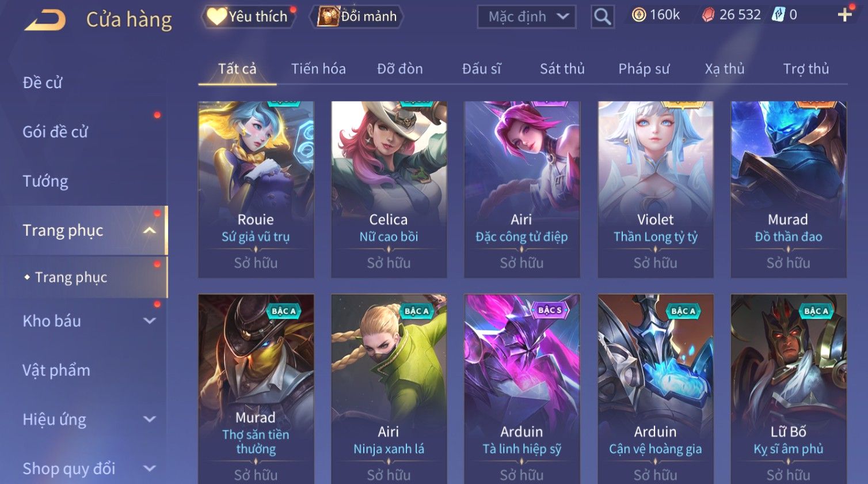868x484 pixels.
Task: Select Violet Thần Long tỷ tỷ skin
Action: (655, 190)
